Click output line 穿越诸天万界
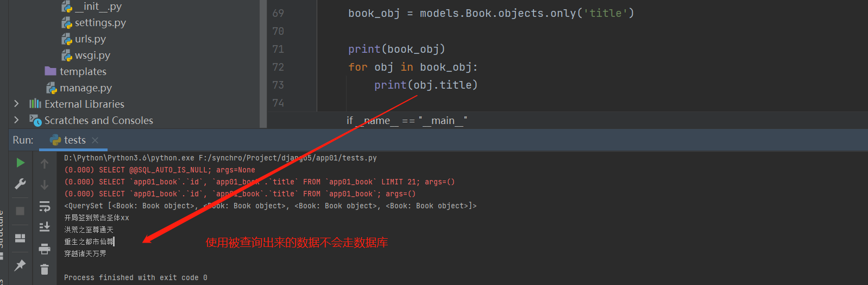 [x=85, y=253]
